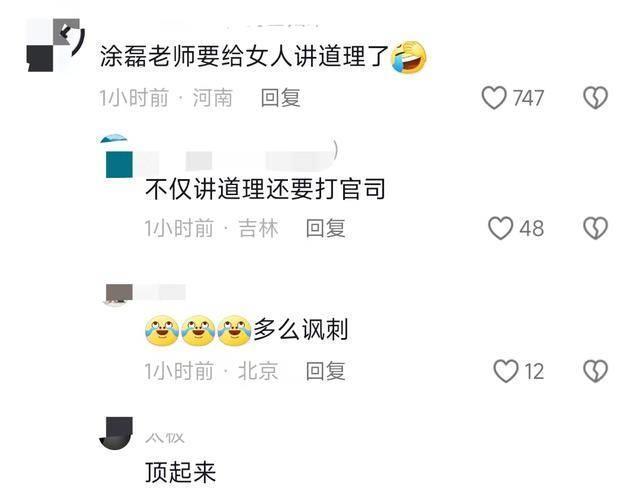Select the comment text 多么讽刺
The image size is (640, 490).
301,330
